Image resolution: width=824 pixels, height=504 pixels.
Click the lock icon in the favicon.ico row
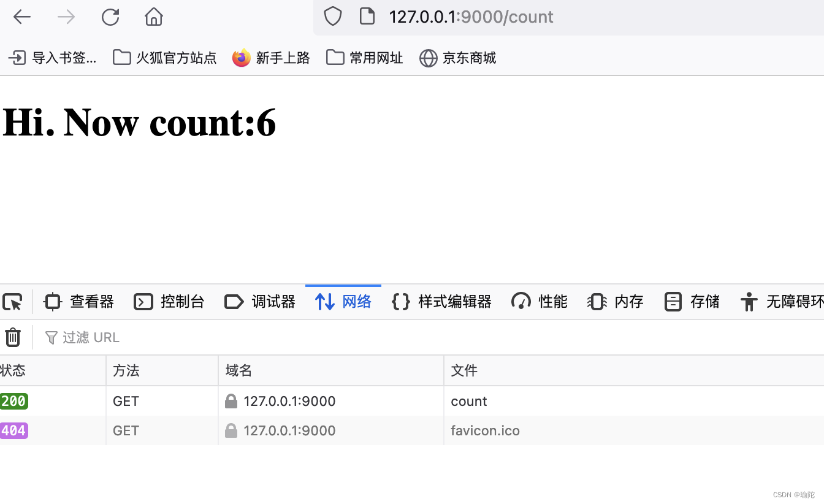231,430
